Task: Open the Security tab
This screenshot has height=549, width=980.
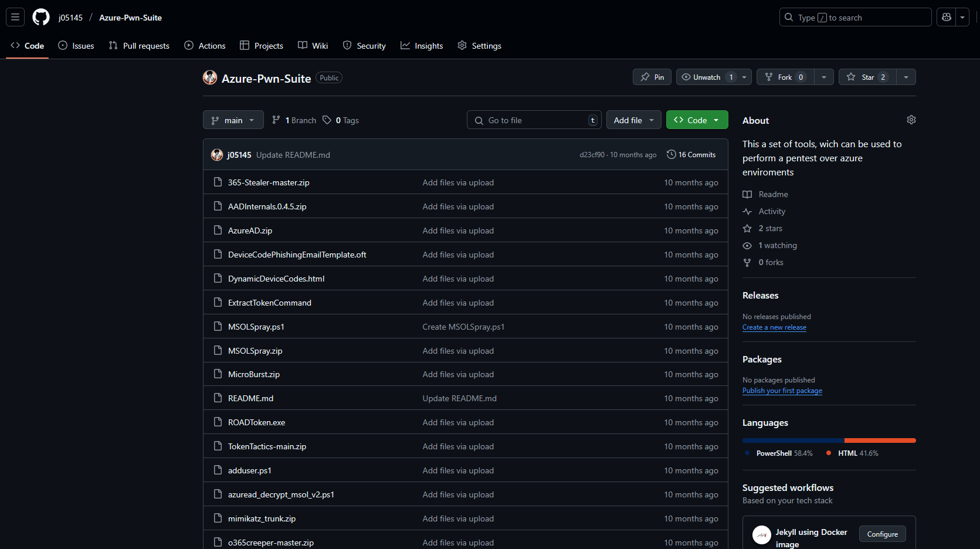Action: click(364, 45)
